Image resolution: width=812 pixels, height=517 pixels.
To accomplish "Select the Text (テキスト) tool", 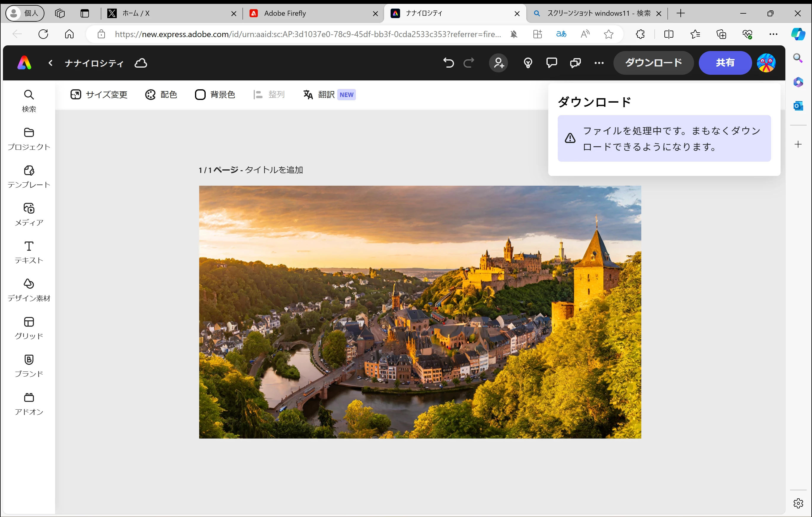I will tap(29, 252).
